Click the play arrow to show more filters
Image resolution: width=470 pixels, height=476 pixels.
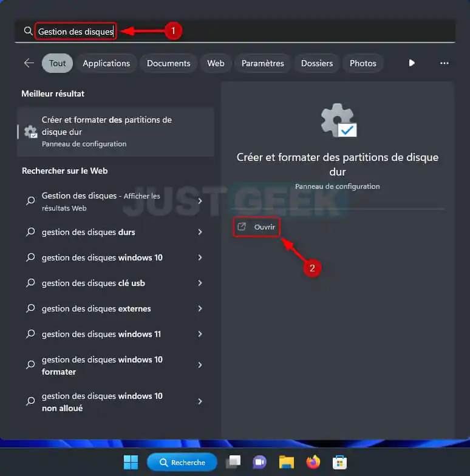click(x=412, y=63)
